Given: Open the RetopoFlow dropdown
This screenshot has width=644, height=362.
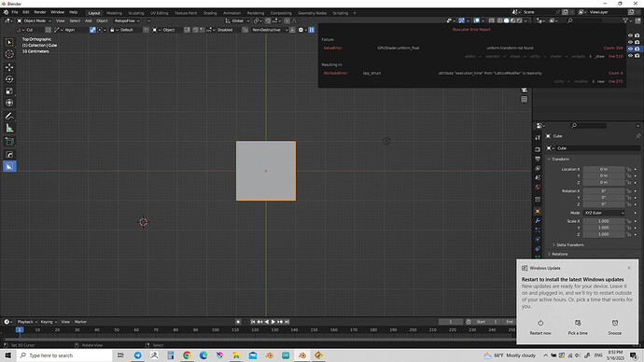Looking at the screenshot, I should (127, 21).
